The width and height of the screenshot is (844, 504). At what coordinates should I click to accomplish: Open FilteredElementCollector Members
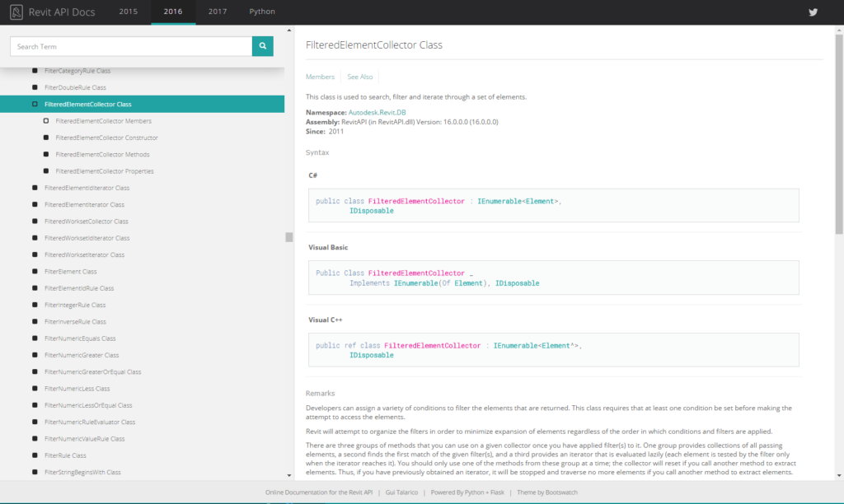pyautogui.click(x=103, y=121)
